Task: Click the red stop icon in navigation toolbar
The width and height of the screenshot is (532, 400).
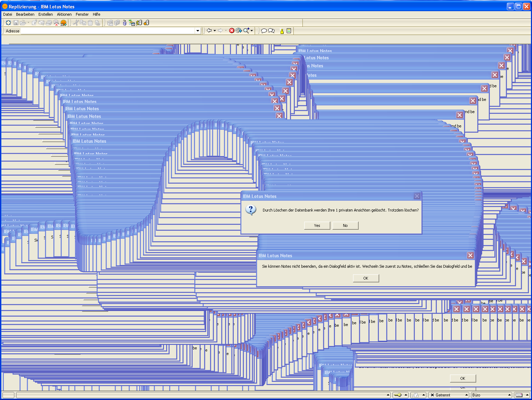Action: pos(232,31)
